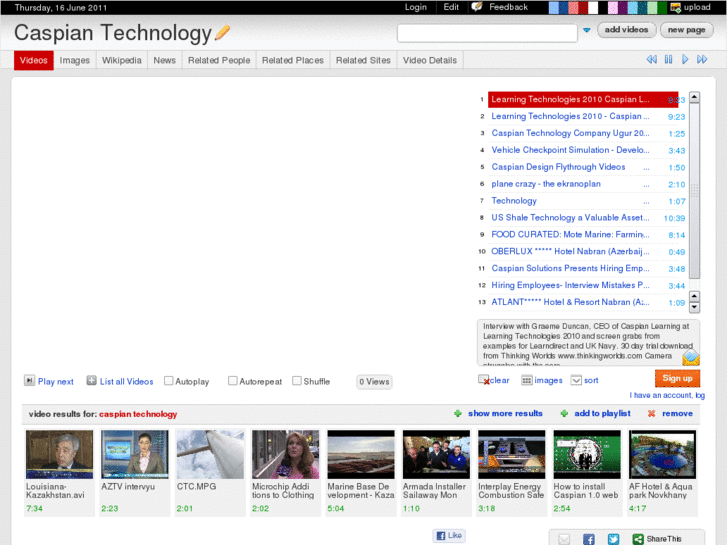Switch to the Videos tab
727x545 pixels.
tap(34, 60)
